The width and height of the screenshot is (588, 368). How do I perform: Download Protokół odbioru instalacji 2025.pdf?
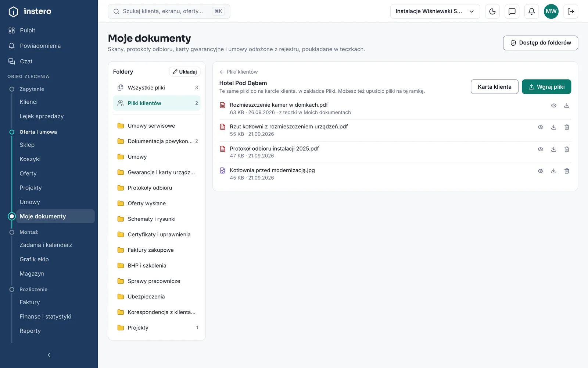pos(553,149)
